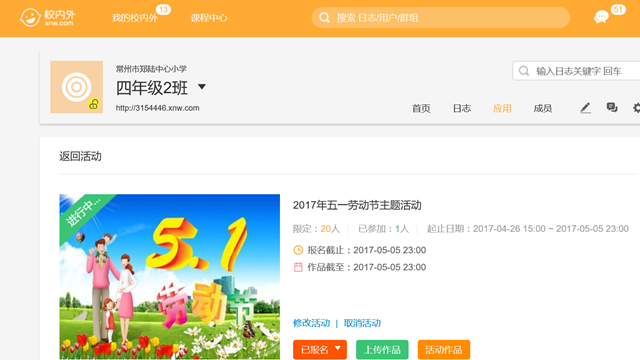This screenshot has height=360, width=640.
Task: Click the magnifier icon in top search
Action: [324, 18]
